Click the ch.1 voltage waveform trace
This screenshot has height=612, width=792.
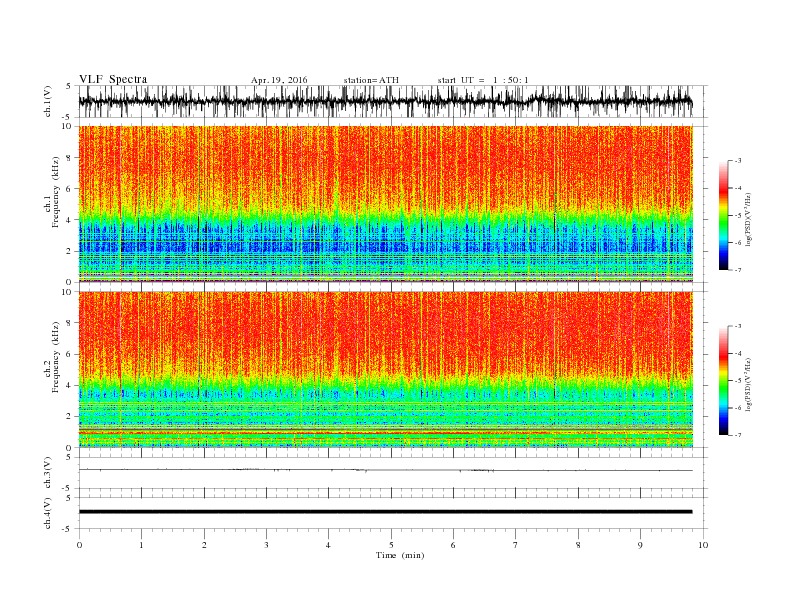385,101
